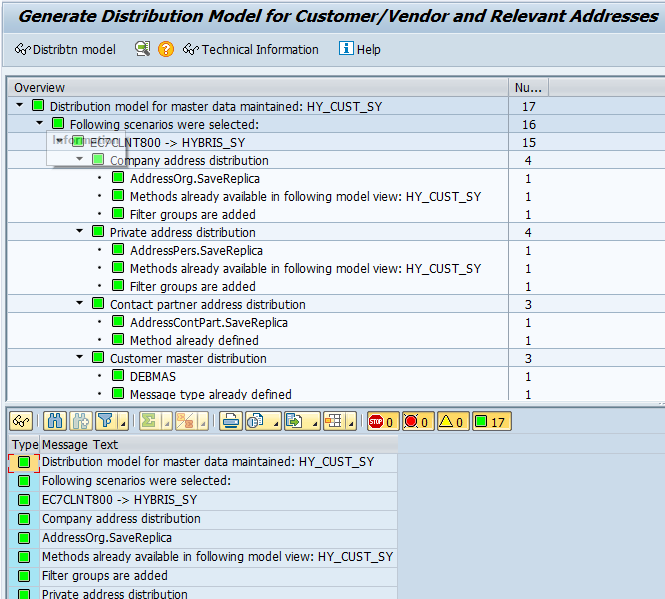
Task: Click the Distribtn model button
Action: point(66,49)
